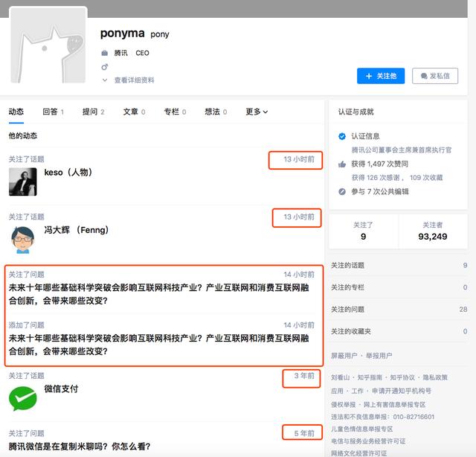Click the pencil icon beside 参与 7 次公共编辑
The height and width of the screenshot is (457, 476).
342,192
